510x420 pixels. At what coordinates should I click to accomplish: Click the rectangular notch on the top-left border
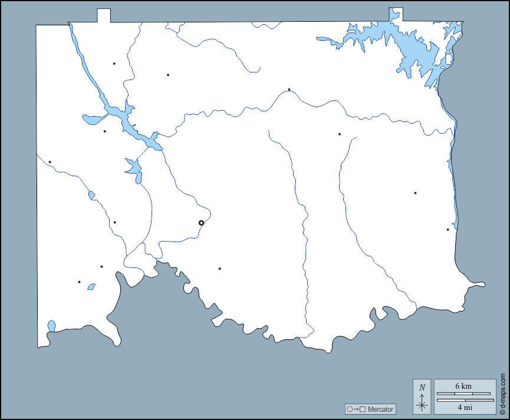tap(104, 16)
